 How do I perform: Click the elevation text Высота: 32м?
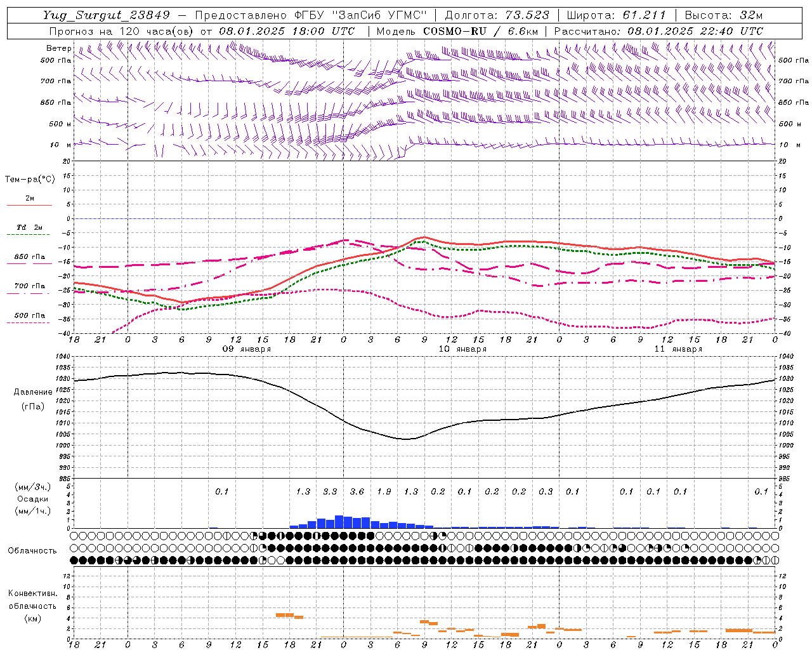click(723, 15)
